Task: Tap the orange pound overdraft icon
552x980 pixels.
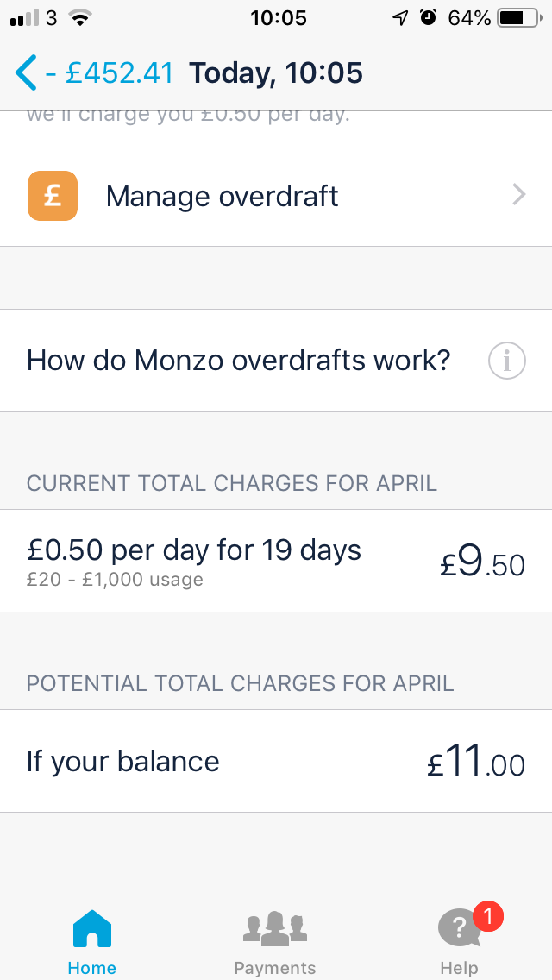Action: [53, 196]
